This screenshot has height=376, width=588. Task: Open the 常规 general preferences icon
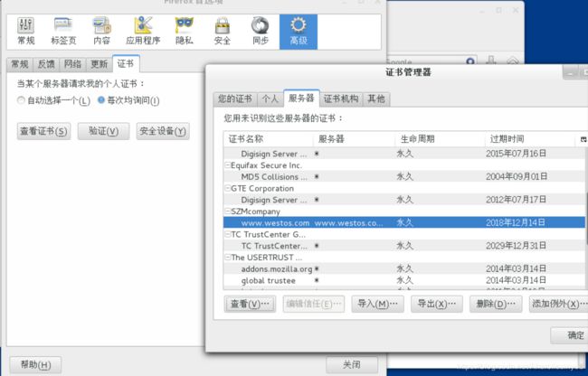[x=26, y=32]
